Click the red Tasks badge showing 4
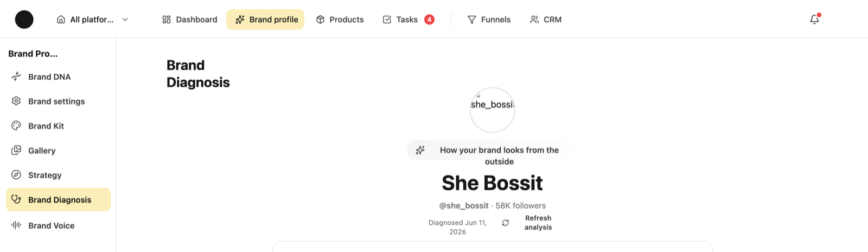The width and height of the screenshot is (868, 252). pyautogui.click(x=429, y=20)
